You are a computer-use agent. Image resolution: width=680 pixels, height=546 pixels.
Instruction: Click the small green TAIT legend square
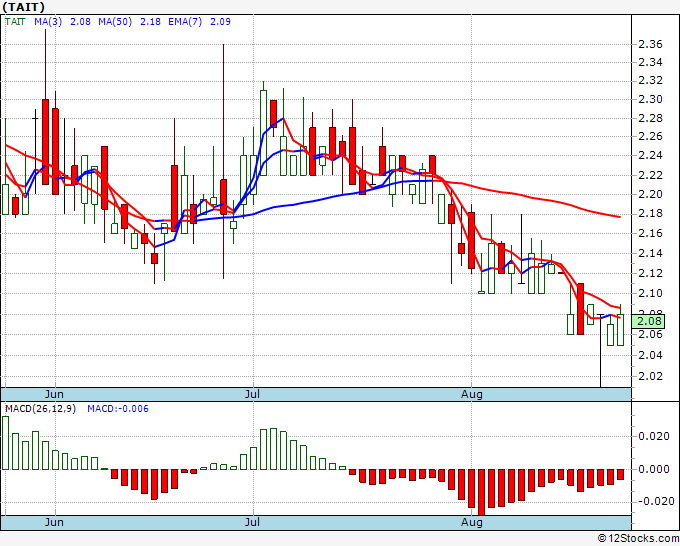6,20
